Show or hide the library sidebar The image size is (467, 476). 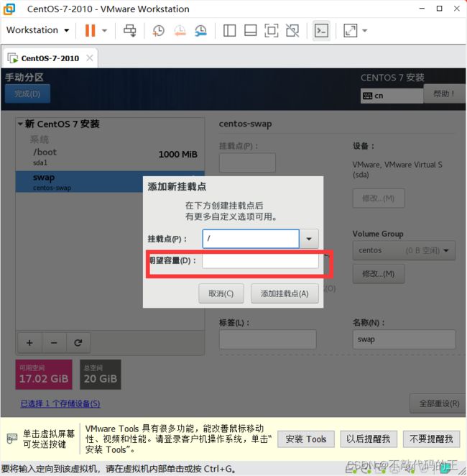pos(230,30)
